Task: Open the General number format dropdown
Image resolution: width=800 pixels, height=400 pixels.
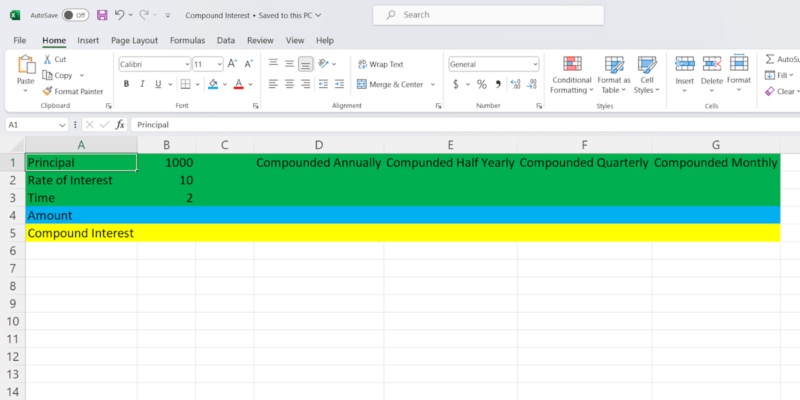Action: [535, 64]
